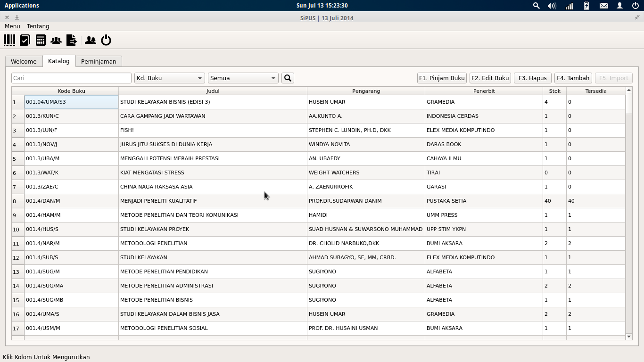
Task: Open the volume indicator in top panel
Action: pos(552,6)
